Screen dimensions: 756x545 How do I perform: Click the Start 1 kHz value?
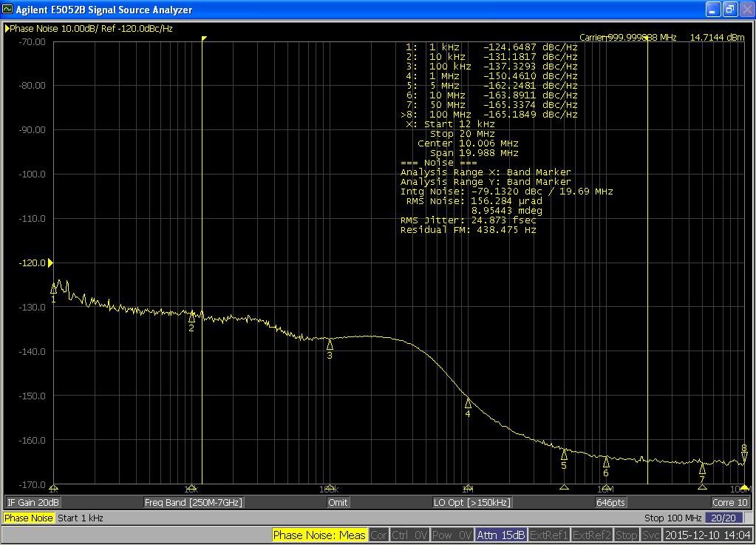[x=81, y=518]
